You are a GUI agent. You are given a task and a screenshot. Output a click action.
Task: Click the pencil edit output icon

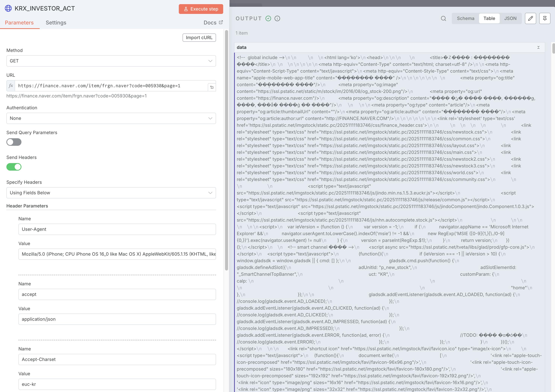pos(530,18)
